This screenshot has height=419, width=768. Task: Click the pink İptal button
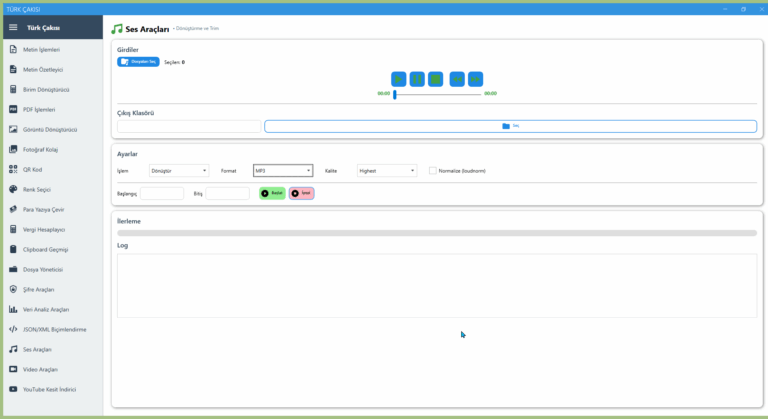[302, 193]
